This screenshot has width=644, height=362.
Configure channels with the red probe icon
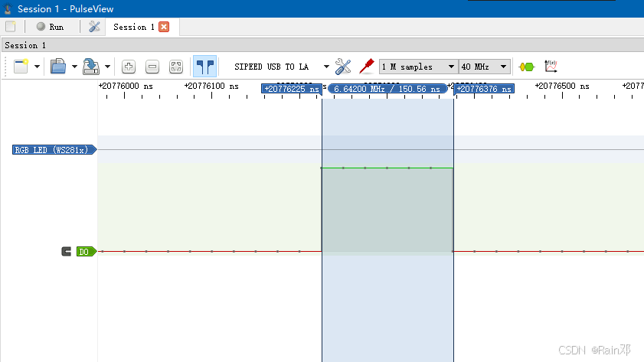(x=366, y=67)
